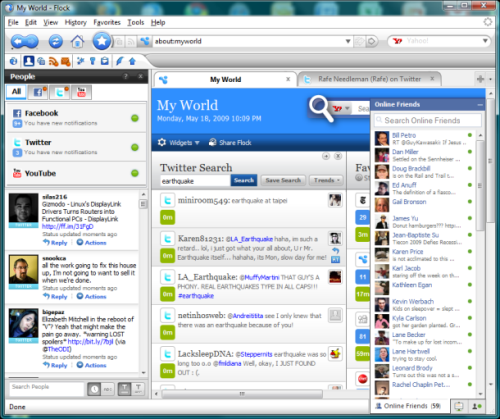
Task: Reload the current page
Action: [56, 41]
